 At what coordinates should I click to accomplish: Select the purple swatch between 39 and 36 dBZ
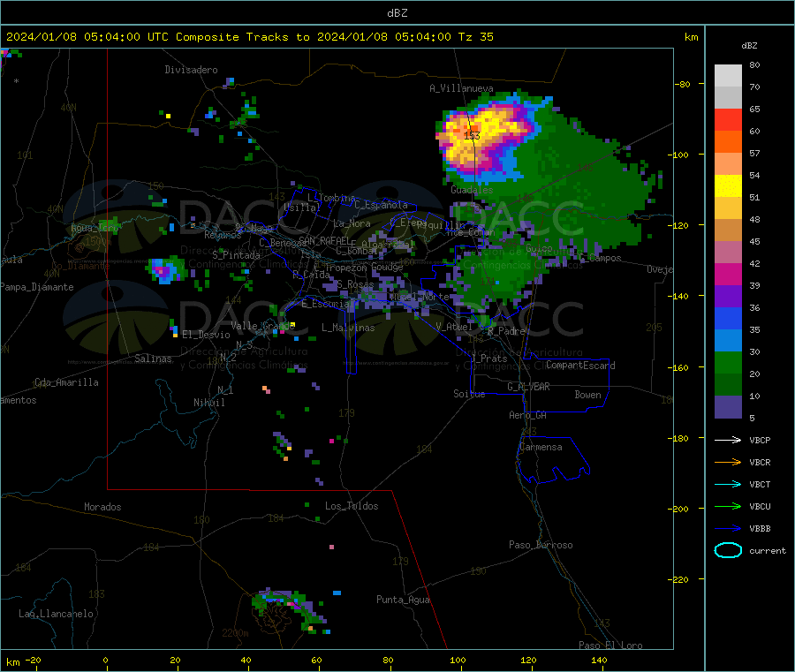[728, 297]
